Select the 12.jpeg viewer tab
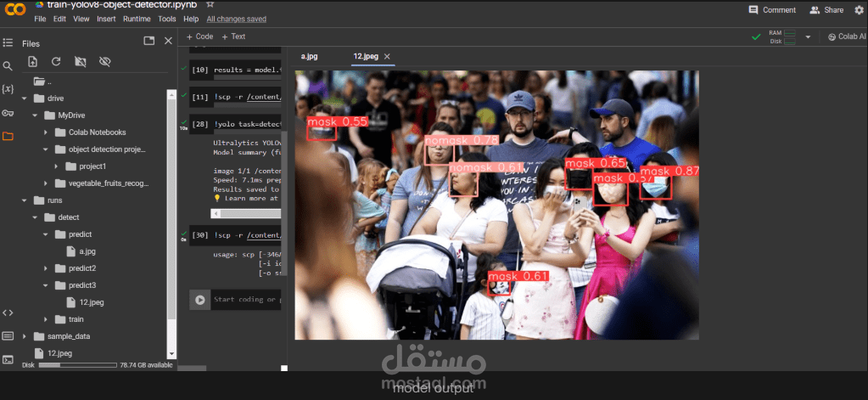 [x=366, y=57]
